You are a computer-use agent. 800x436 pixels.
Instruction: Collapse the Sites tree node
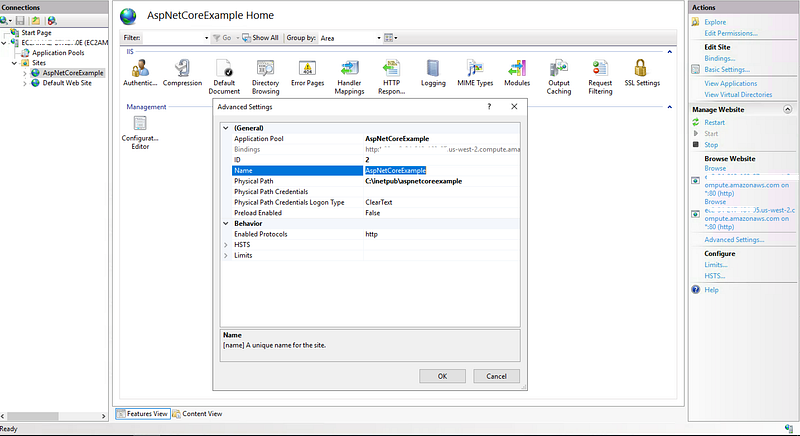[x=14, y=63]
